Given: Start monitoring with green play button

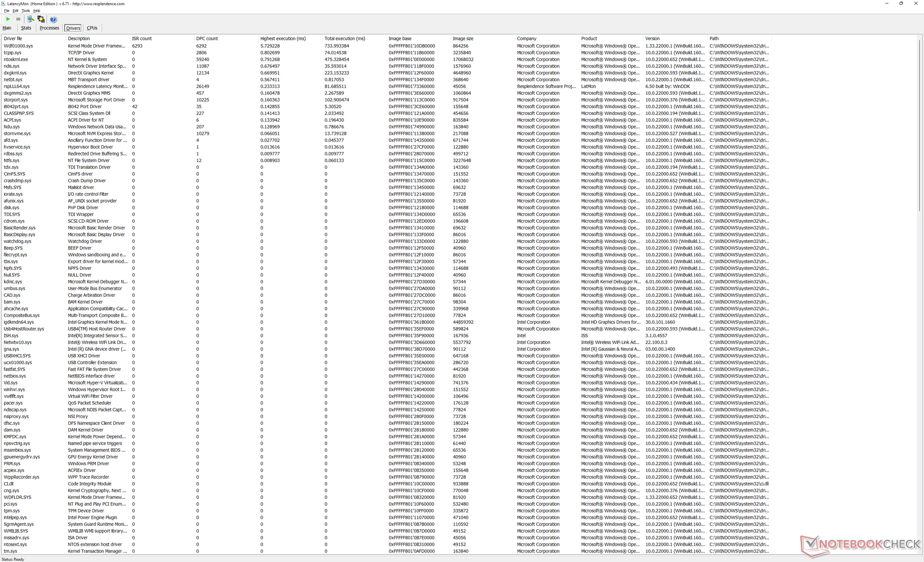Looking at the screenshot, I should (x=8, y=19).
